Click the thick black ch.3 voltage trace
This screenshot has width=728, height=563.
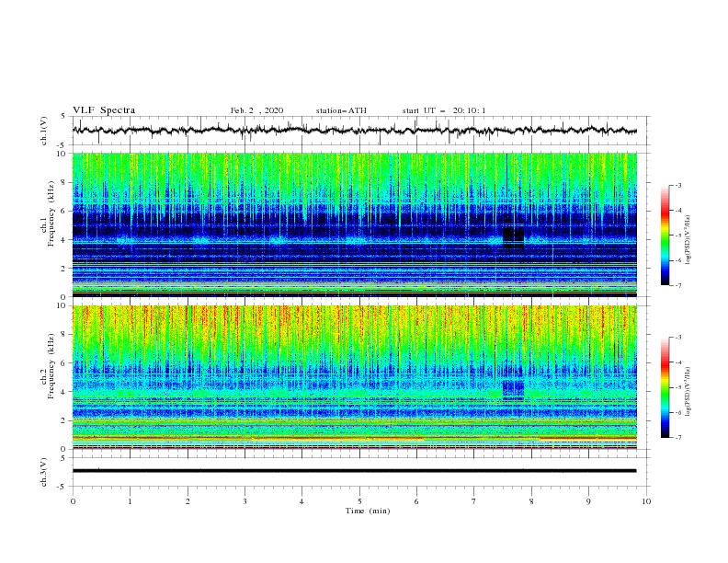click(x=354, y=471)
